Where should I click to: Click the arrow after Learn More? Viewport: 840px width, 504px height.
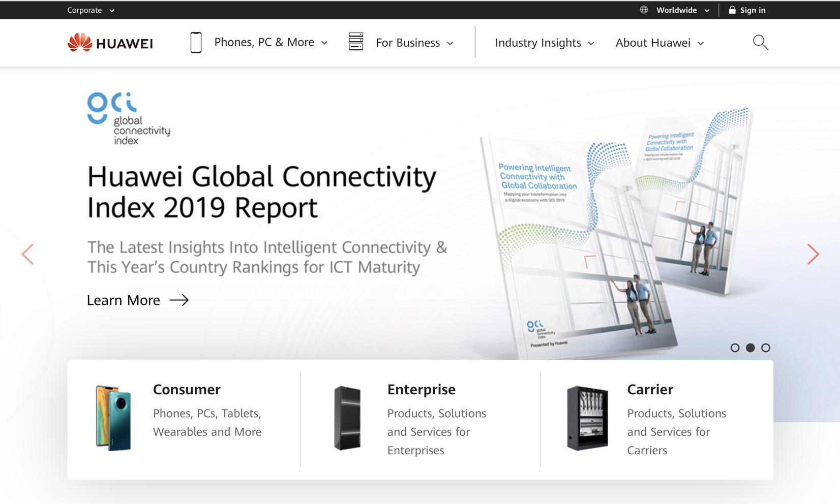(179, 300)
